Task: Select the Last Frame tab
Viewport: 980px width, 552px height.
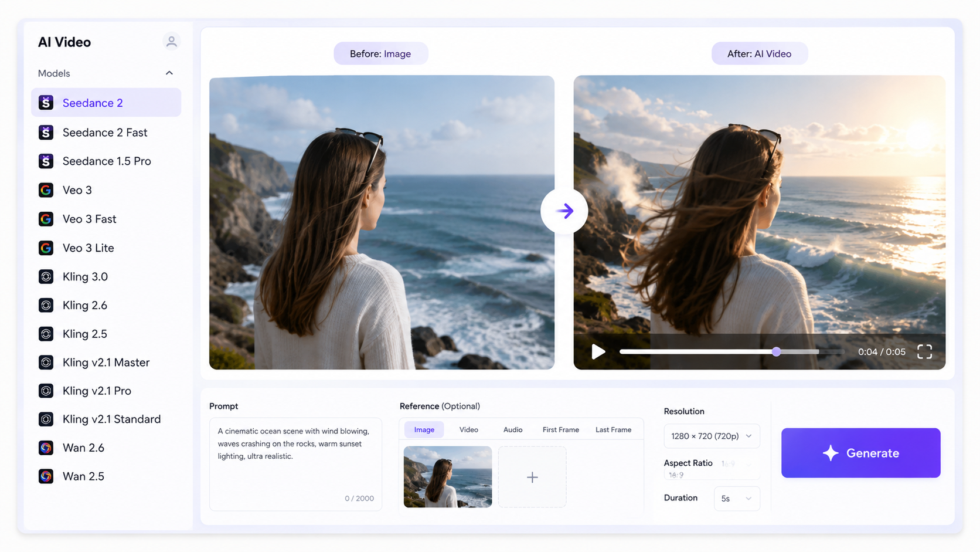Action: (614, 430)
